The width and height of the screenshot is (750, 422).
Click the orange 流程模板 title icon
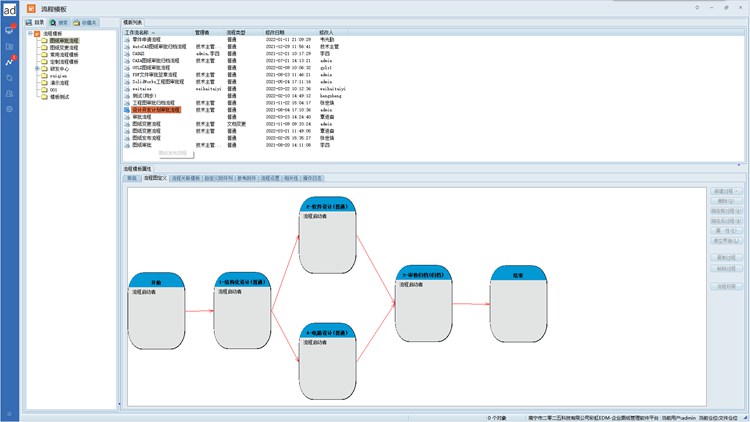pos(31,7)
